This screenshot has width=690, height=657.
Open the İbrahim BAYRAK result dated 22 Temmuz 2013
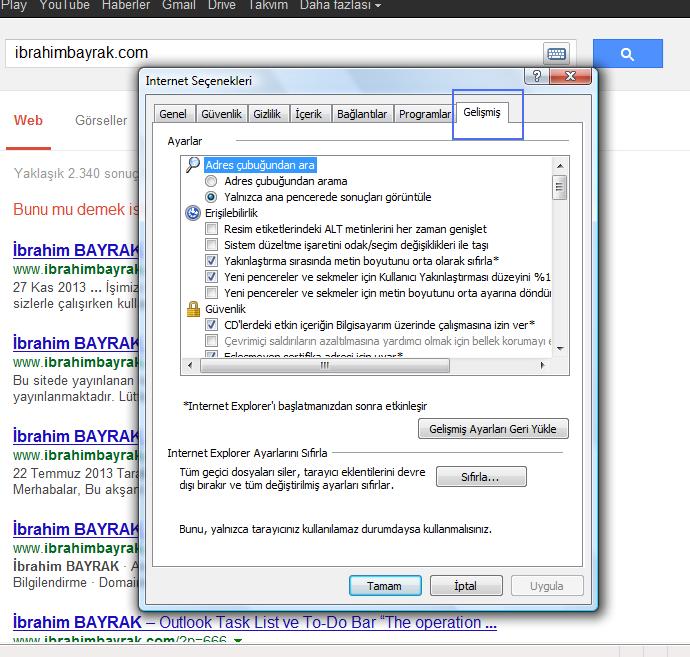76,437
